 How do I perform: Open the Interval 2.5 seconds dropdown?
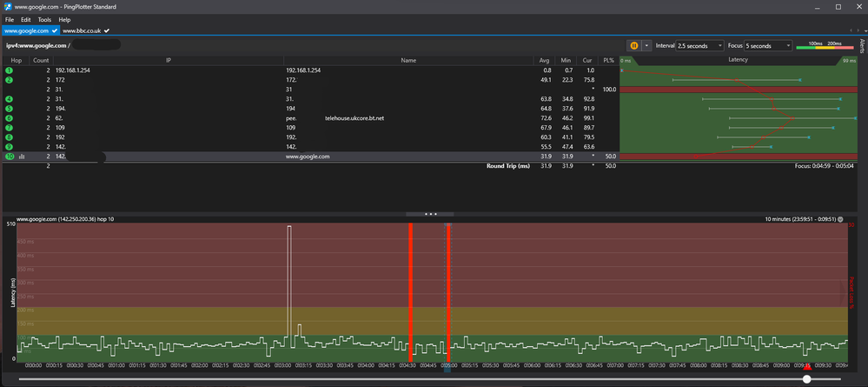(x=699, y=45)
